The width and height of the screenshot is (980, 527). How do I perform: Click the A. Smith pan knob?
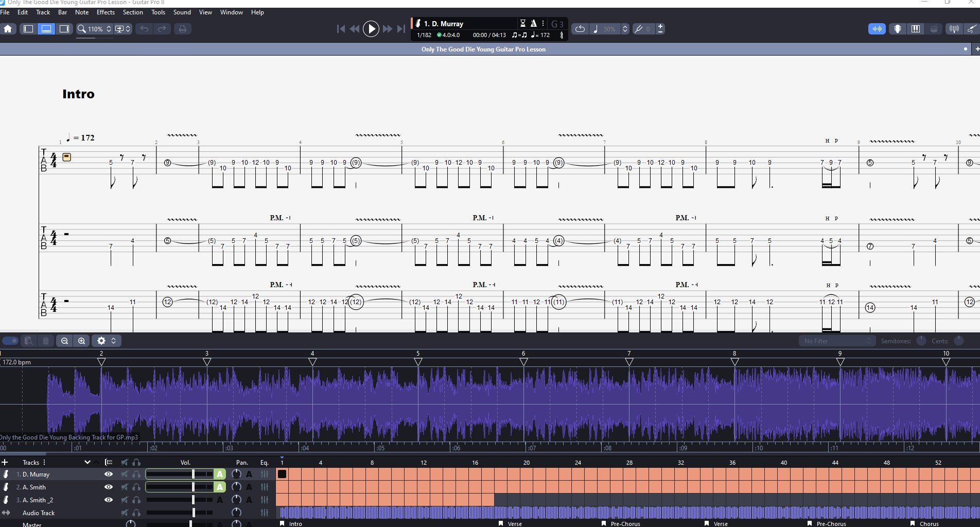(x=236, y=487)
